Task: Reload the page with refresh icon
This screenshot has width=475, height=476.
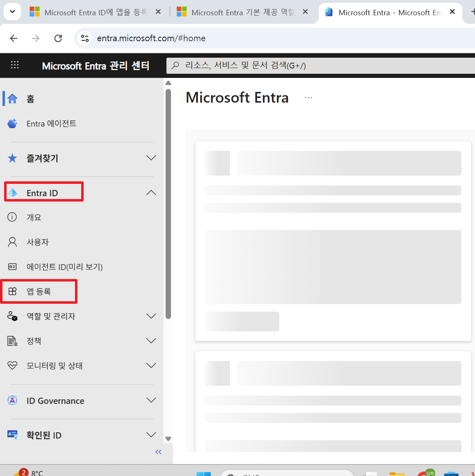Action: tap(58, 38)
